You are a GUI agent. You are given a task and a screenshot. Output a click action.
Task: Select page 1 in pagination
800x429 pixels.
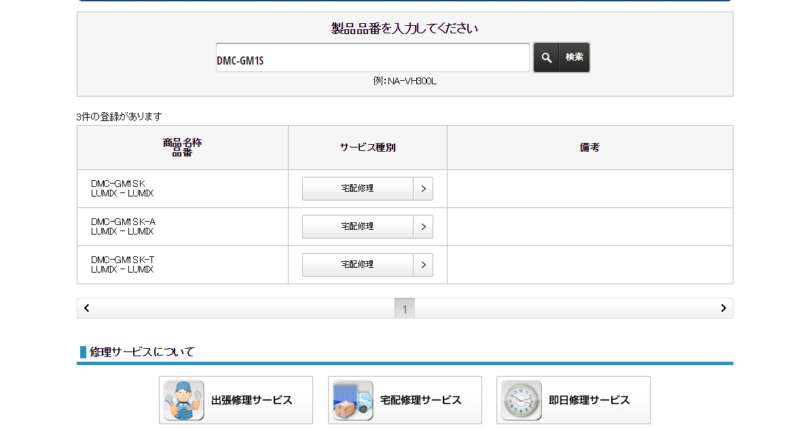pos(405,309)
